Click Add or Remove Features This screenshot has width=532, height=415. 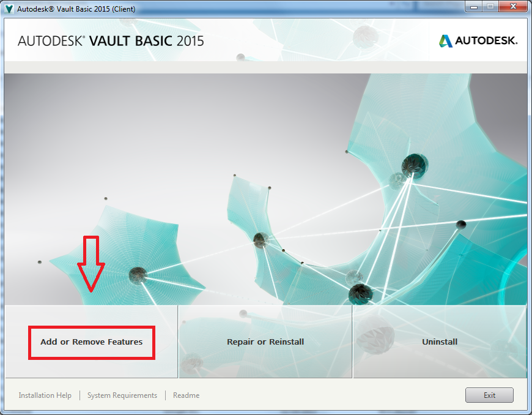[91, 342]
